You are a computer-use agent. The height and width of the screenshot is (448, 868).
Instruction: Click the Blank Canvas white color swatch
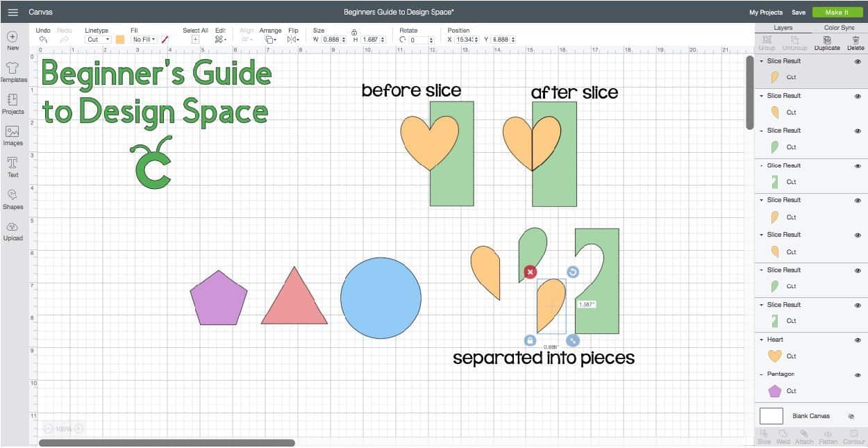tap(771, 416)
